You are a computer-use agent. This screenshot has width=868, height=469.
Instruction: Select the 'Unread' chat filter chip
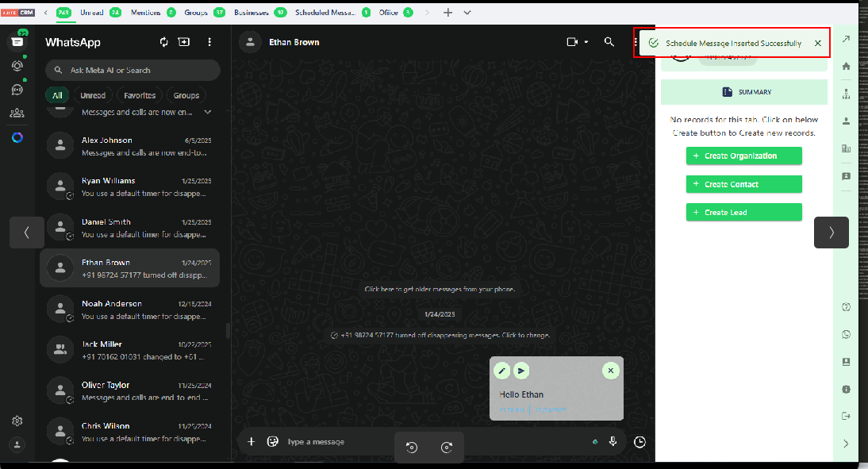point(93,96)
